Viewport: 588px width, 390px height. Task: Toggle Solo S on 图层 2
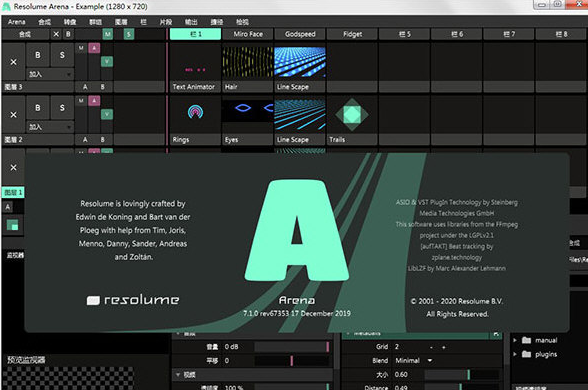(62, 108)
